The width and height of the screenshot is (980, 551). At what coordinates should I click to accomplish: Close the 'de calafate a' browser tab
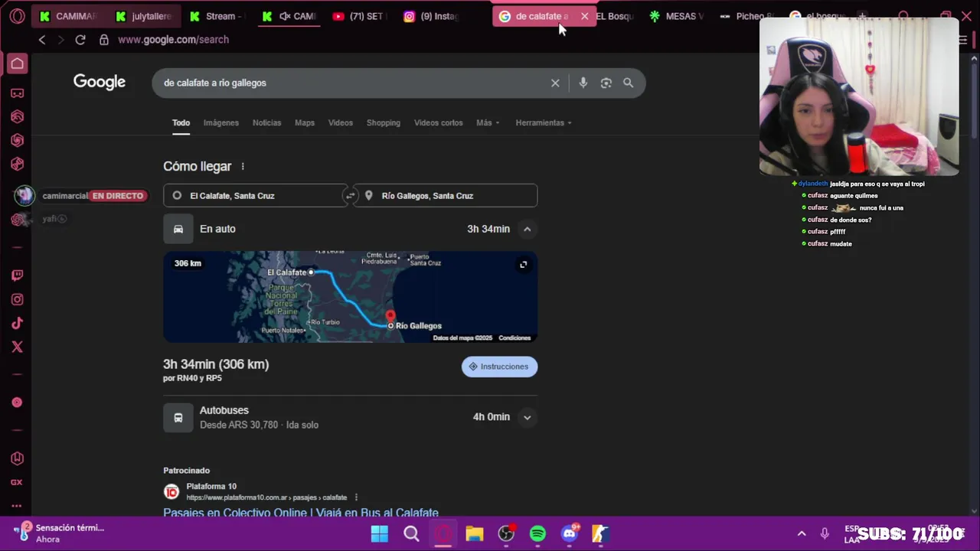584,16
